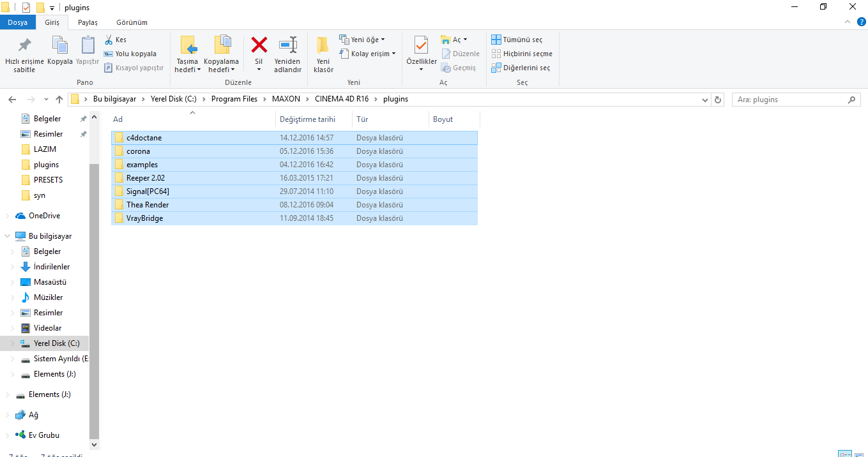The height and width of the screenshot is (457, 868).
Task: Select the Signal[PC64] folder
Action: point(294,191)
